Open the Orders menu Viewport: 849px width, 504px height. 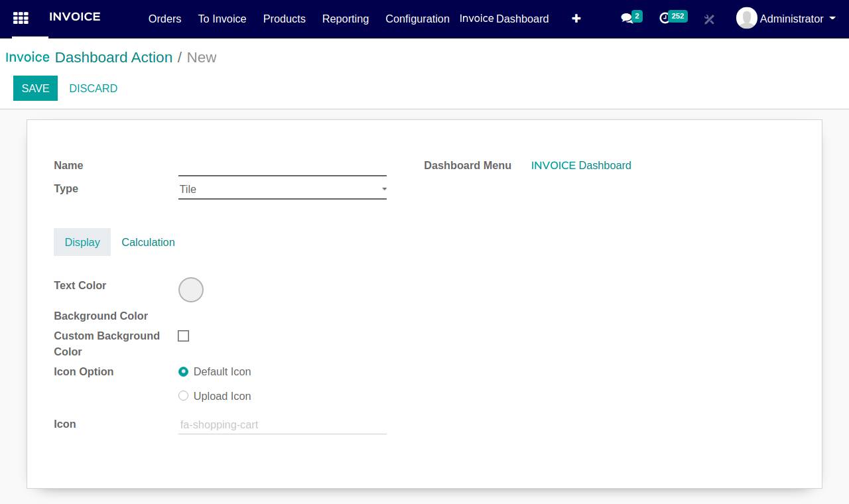164,19
